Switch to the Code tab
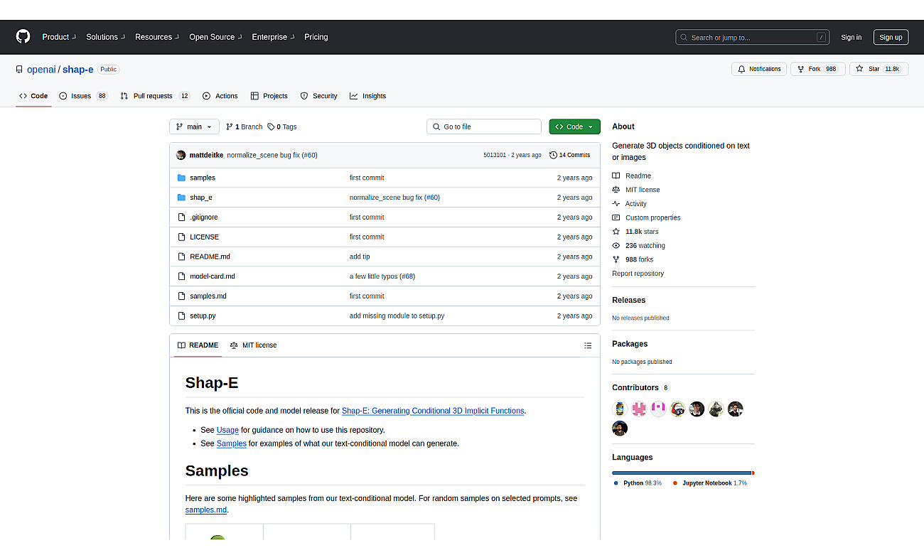The image size is (924, 560). pos(33,96)
